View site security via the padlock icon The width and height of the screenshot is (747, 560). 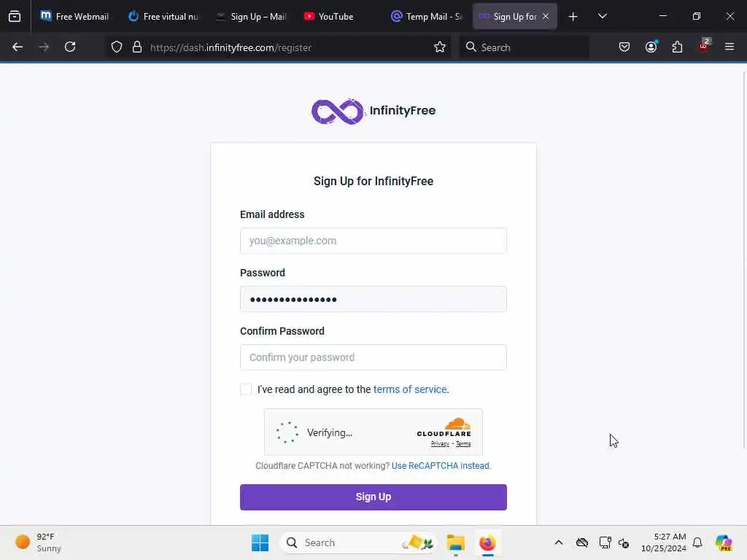(137, 47)
